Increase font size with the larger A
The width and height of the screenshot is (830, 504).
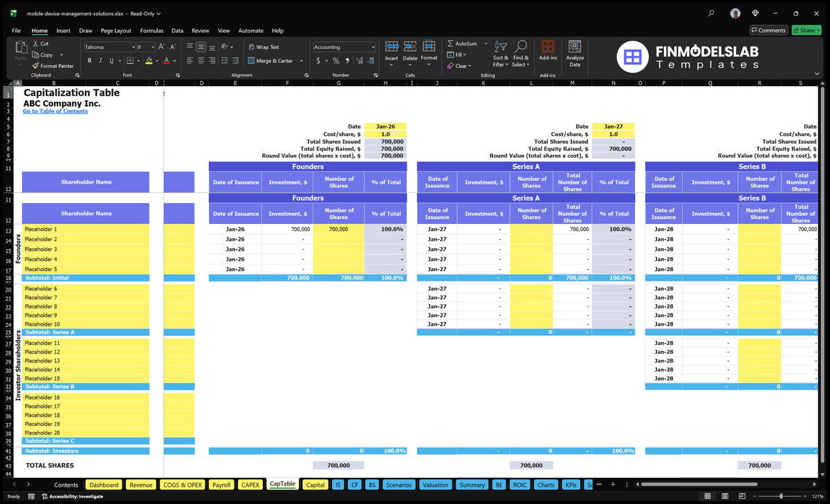162,47
